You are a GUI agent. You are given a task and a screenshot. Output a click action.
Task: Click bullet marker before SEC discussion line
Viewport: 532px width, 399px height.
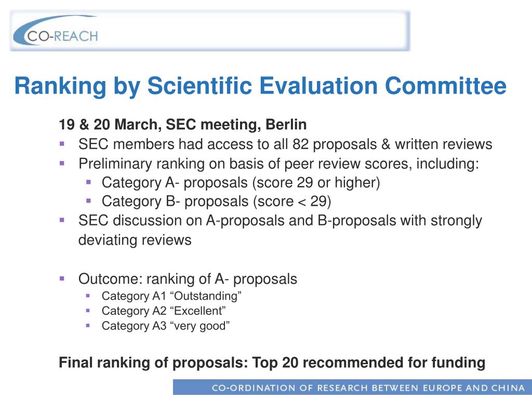point(62,220)
